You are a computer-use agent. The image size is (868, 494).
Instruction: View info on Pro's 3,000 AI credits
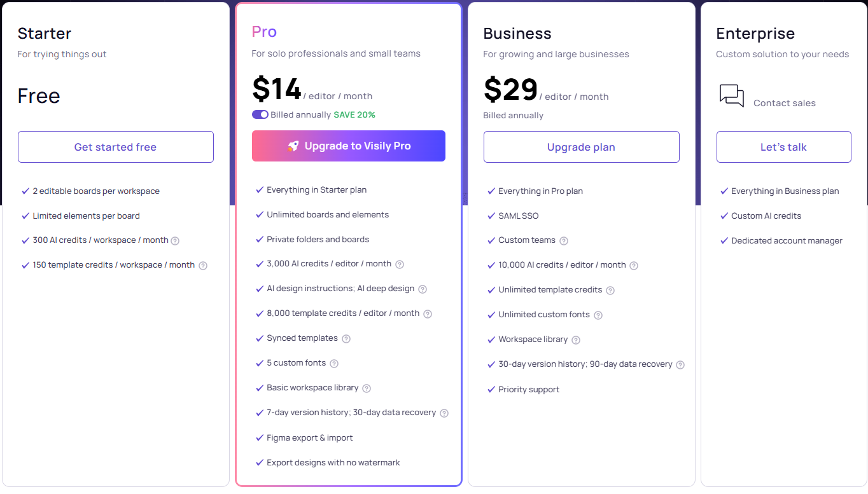click(x=399, y=264)
